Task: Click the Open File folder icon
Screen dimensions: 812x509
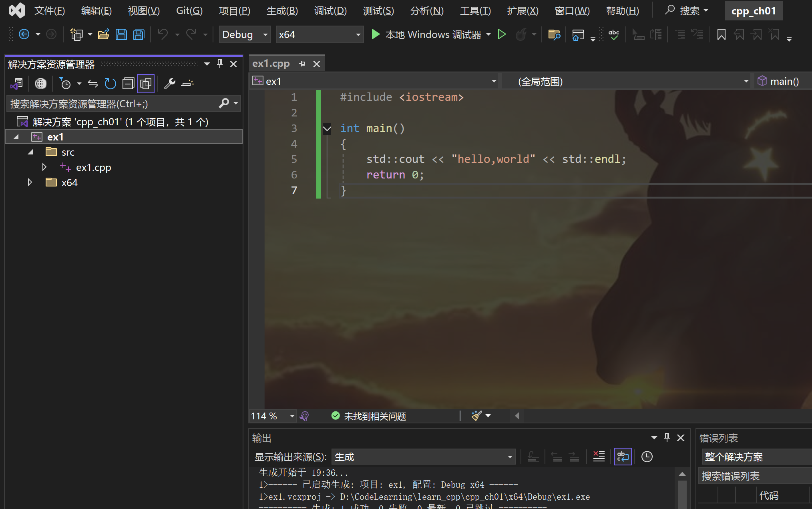Action: pyautogui.click(x=104, y=35)
